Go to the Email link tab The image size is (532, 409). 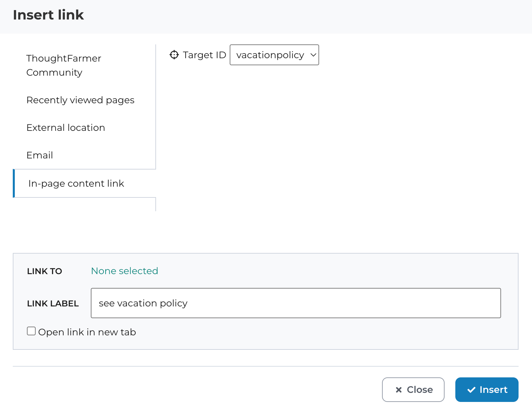40,155
